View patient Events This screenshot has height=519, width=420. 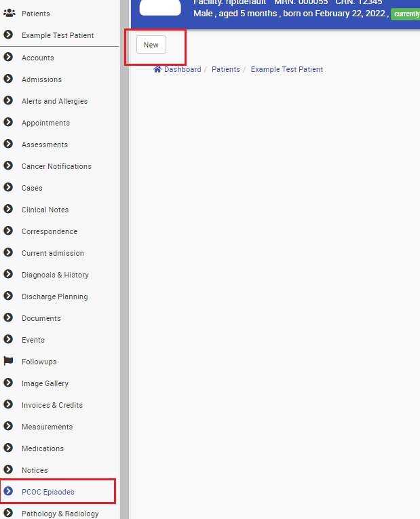point(33,340)
